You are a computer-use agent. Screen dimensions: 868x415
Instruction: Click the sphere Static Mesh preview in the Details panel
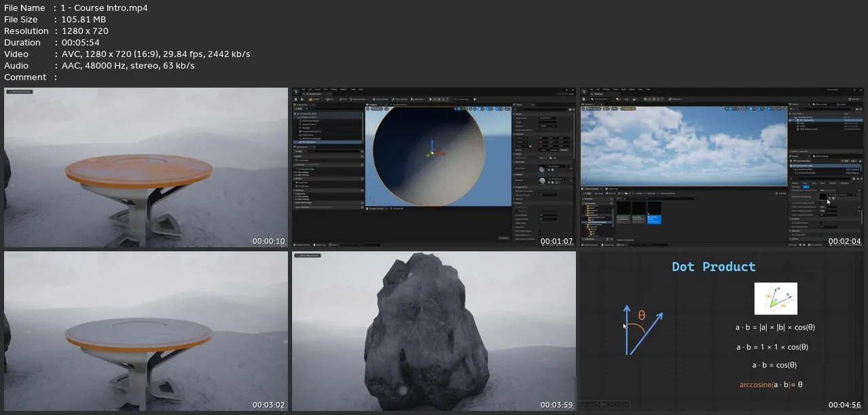point(542,168)
